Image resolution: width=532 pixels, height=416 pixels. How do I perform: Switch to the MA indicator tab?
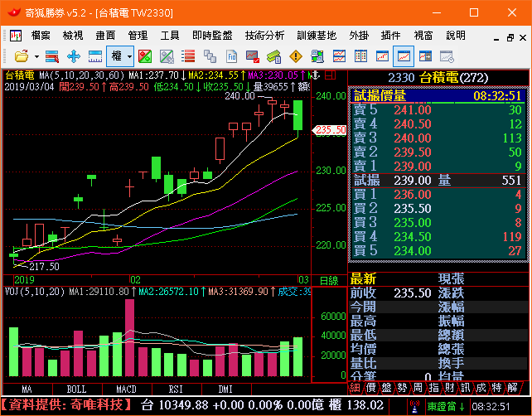[x=27, y=389]
